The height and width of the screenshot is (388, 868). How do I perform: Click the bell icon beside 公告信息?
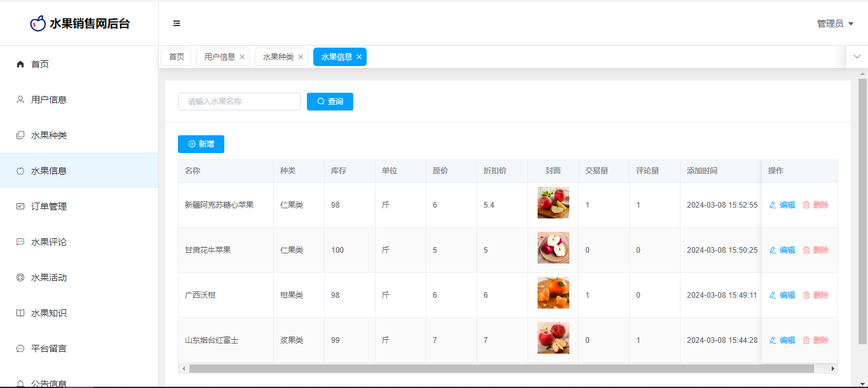pos(20,384)
